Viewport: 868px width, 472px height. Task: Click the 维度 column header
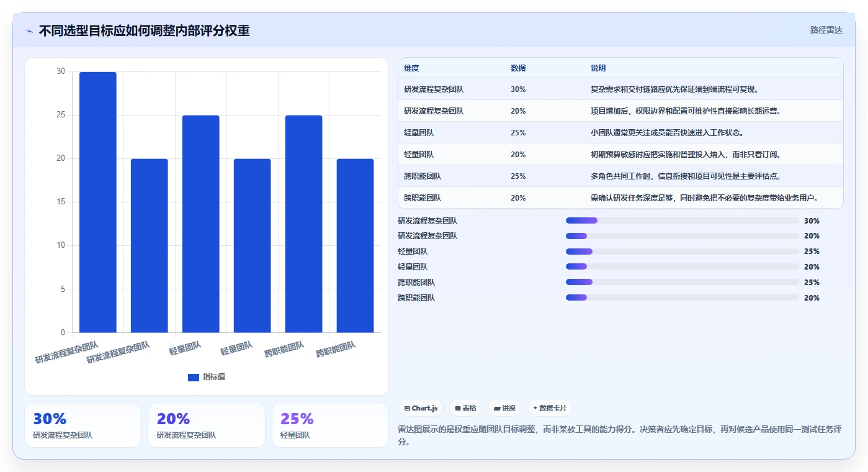pyautogui.click(x=411, y=68)
